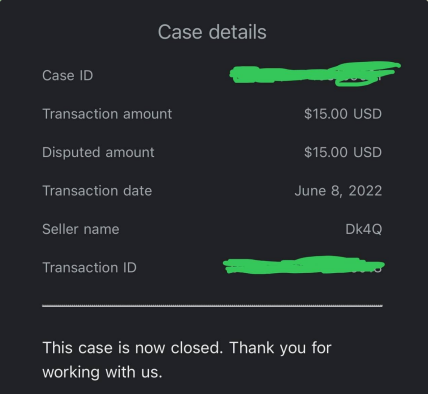Select the Transaction amount label
The height and width of the screenshot is (394, 428).
point(107,114)
